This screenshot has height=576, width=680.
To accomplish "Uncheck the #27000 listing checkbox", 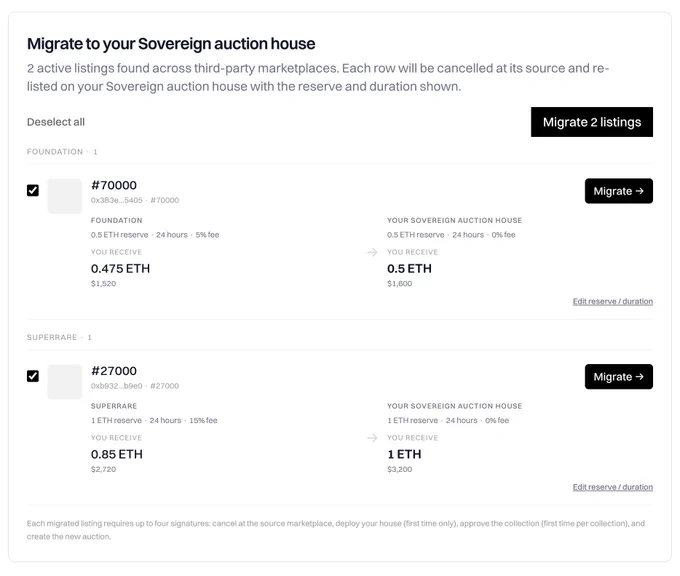I will coord(33,376).
